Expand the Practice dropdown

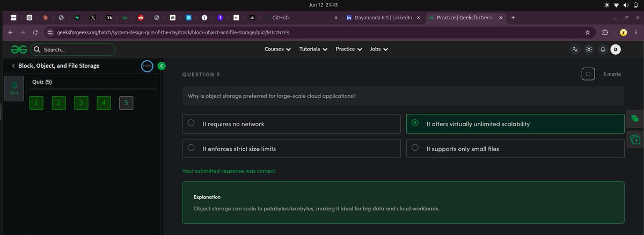349,49
